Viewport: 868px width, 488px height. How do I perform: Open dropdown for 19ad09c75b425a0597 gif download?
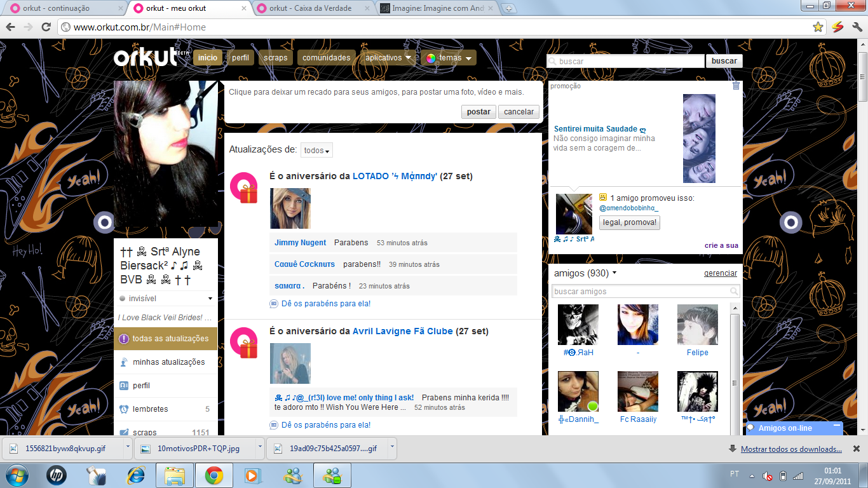pos(392,447)
